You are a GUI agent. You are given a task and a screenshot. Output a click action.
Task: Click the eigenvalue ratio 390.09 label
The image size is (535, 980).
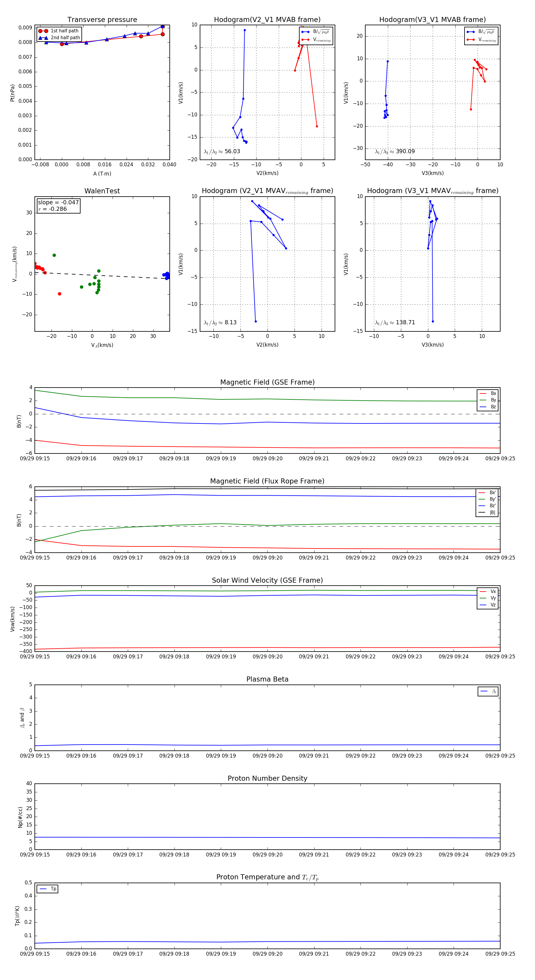point(395,151)
